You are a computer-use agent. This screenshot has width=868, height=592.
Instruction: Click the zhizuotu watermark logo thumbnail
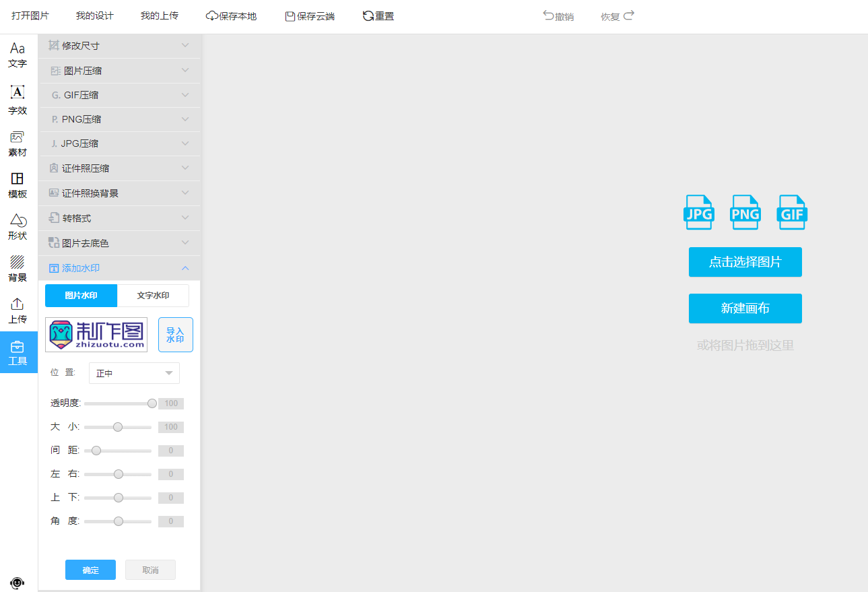(x=96, y=335)
